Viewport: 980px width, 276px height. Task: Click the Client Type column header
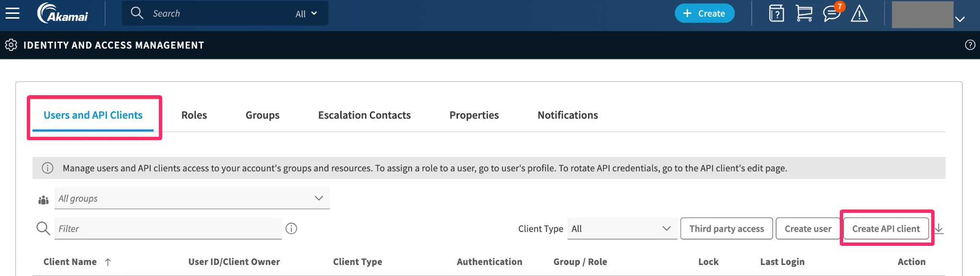coord(357,262)
